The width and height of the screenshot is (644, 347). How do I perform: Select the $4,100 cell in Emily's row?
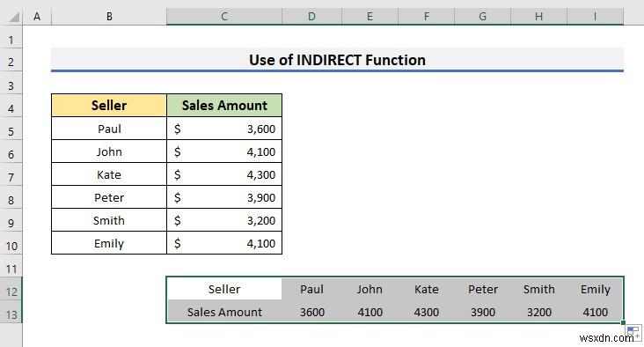(x=224, y=243)
